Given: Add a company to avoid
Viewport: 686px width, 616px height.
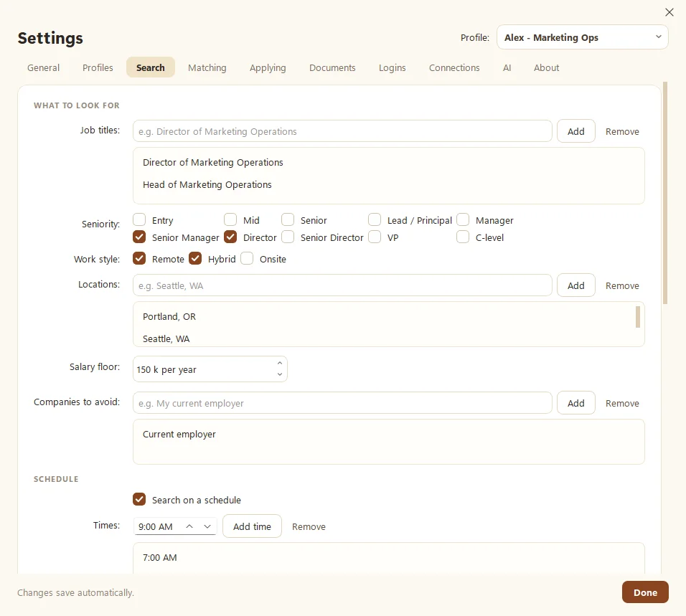Looking at the screenshot, I should [575, 403].
